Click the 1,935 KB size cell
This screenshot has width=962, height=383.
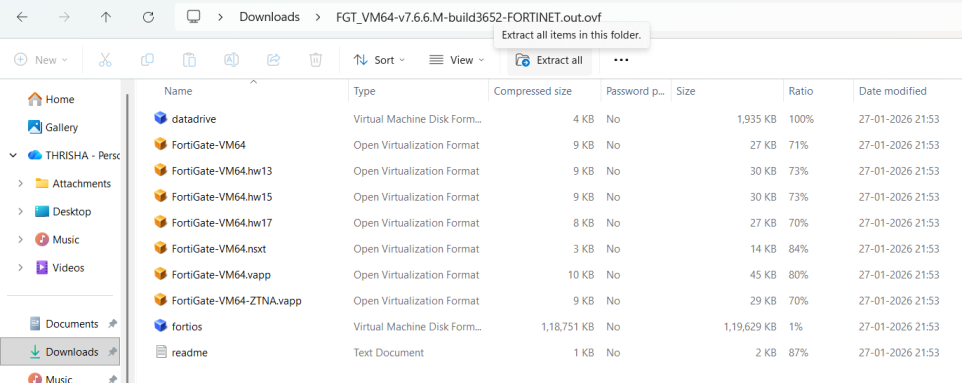point(757,119)
